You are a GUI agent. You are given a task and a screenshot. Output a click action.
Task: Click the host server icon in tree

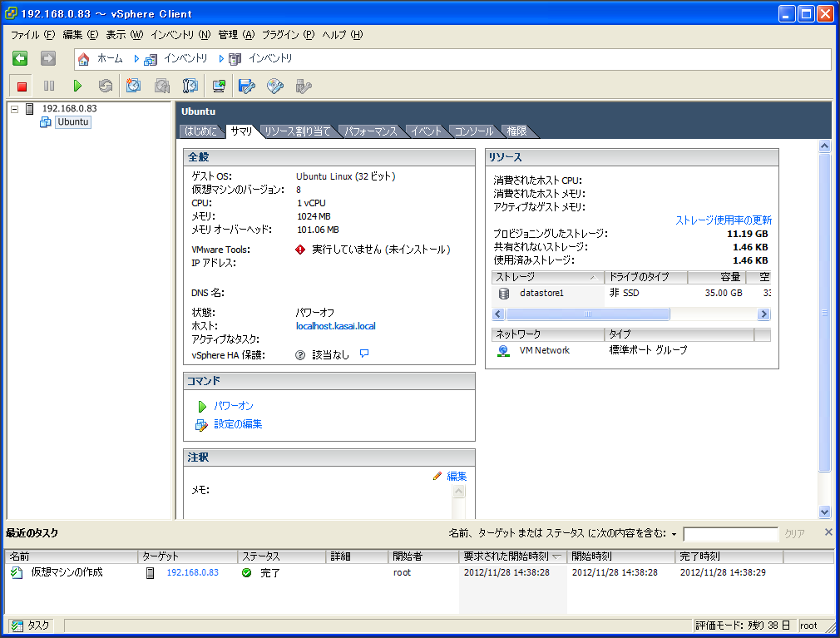click(x=30, y=109)
